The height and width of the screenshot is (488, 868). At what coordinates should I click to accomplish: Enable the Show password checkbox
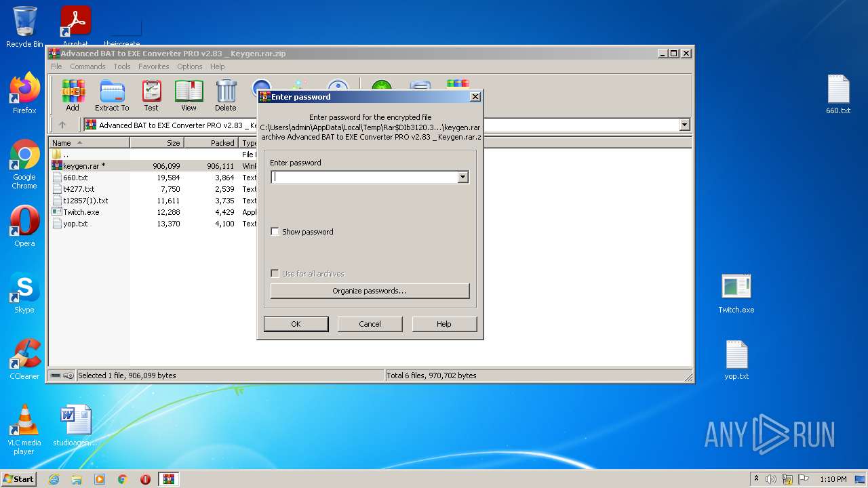coord(275,232)
